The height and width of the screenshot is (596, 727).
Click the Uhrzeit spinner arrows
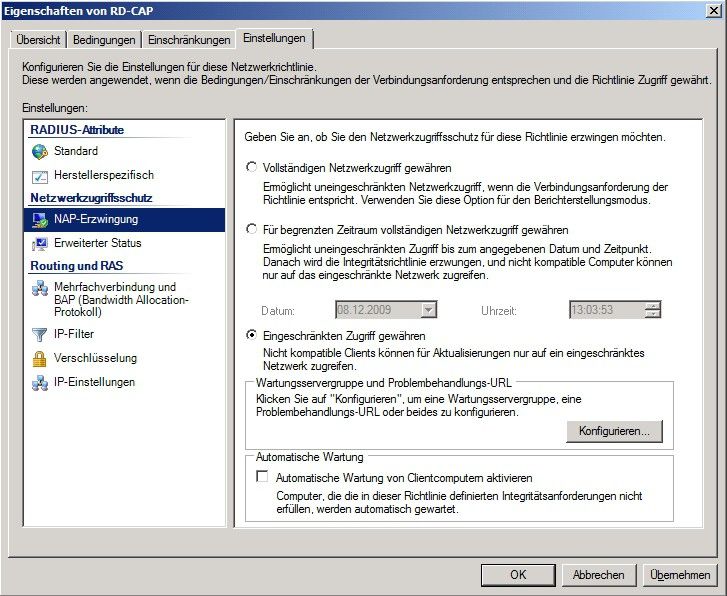(x=652, y=310)
